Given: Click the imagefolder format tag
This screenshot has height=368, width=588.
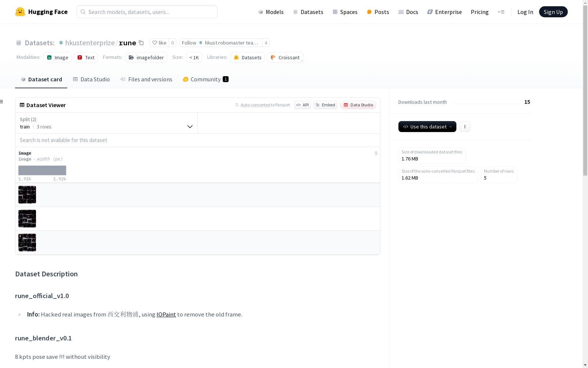Looking at the screenshot, I should tap(146, 57).
